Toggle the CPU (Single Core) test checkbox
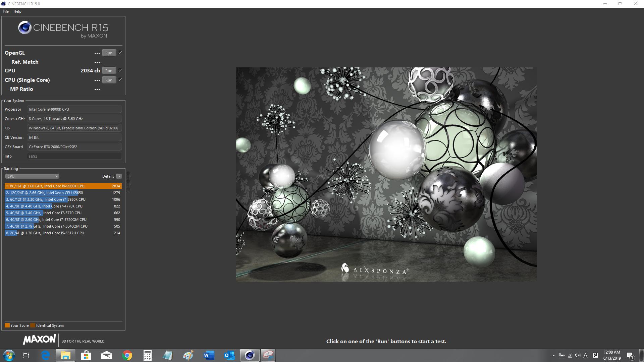Image resolution: width=644 pixels, height=362 pixels. (120, 80)
